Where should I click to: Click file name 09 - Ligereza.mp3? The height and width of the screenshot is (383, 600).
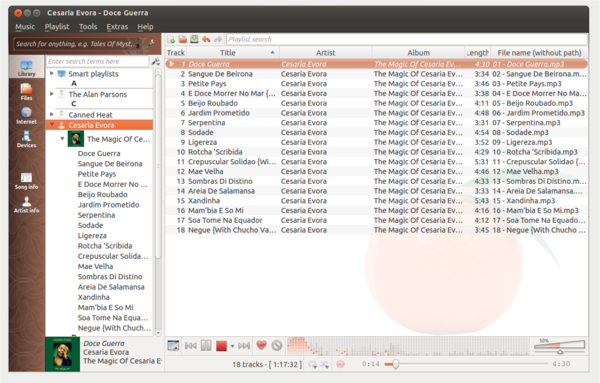click(x=522, y=142)
